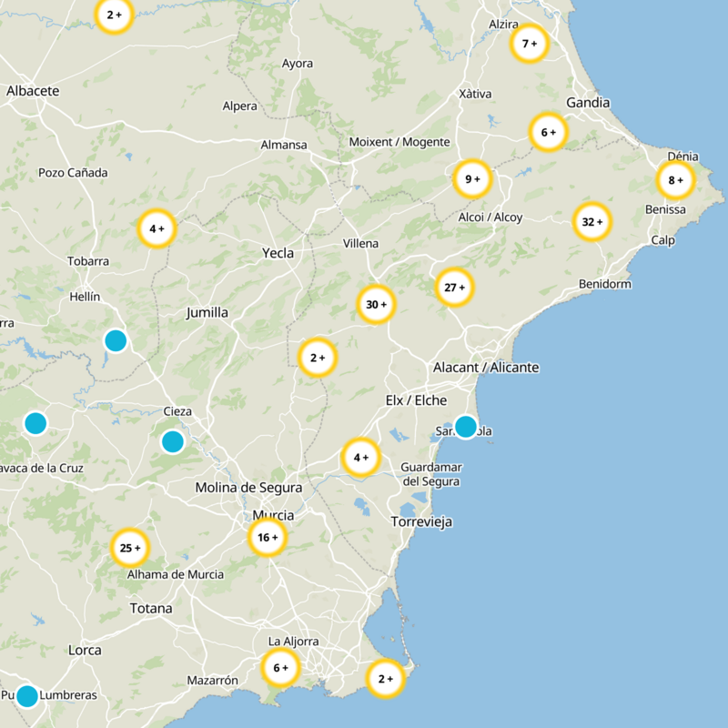Click the Villena label
Viewport: 728px width, 728px height.
[x=360, y=244]
